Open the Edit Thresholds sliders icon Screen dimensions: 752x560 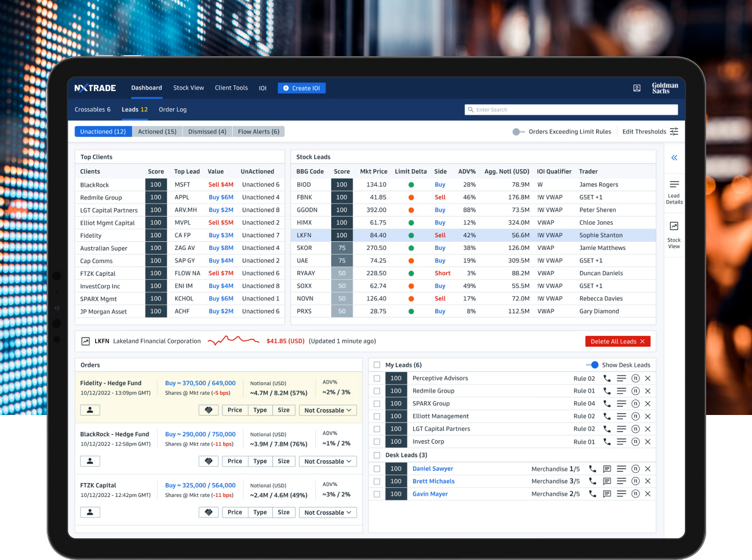click(x=674, y=132)
